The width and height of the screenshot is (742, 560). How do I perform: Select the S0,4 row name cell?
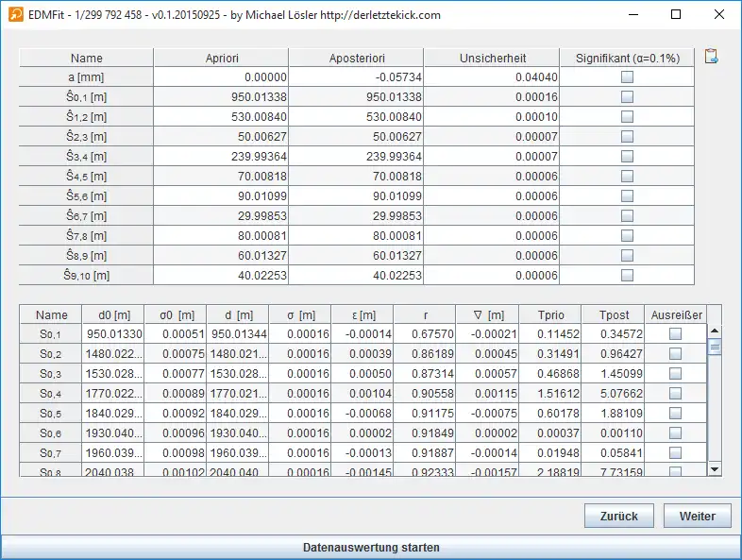click(x=51, y=394)
